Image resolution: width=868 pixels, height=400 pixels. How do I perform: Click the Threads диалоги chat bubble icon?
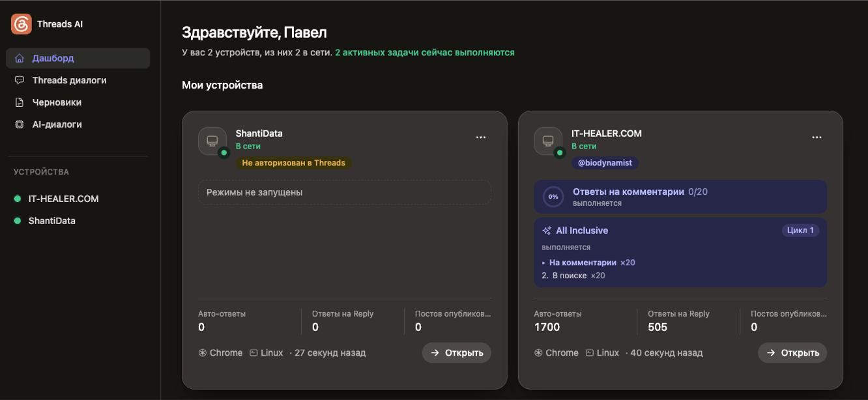click(x=20, y=80)
